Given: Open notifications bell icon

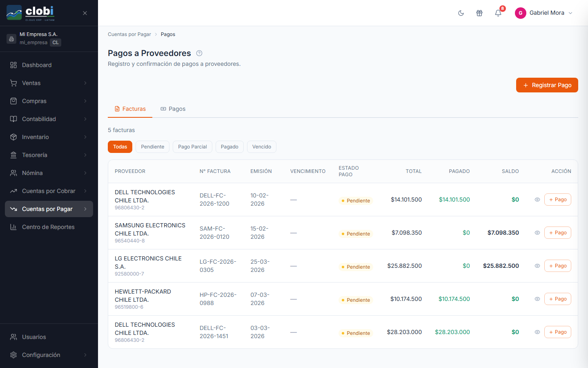Looking at the screenshot, I should click(x=498, y=13).
